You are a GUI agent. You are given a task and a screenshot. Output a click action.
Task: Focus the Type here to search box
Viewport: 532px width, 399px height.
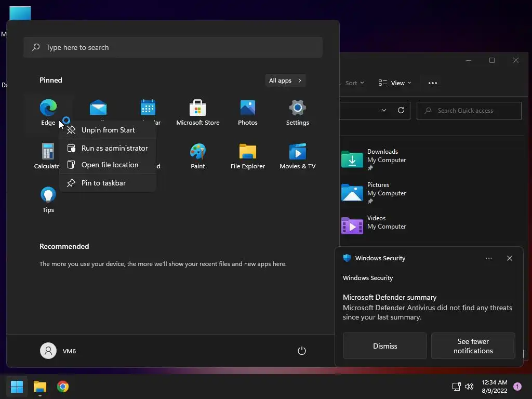173,47
